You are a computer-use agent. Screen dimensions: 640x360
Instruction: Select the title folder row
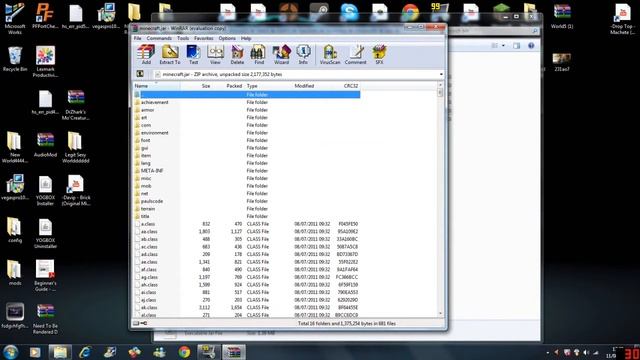tap(247, 216)
